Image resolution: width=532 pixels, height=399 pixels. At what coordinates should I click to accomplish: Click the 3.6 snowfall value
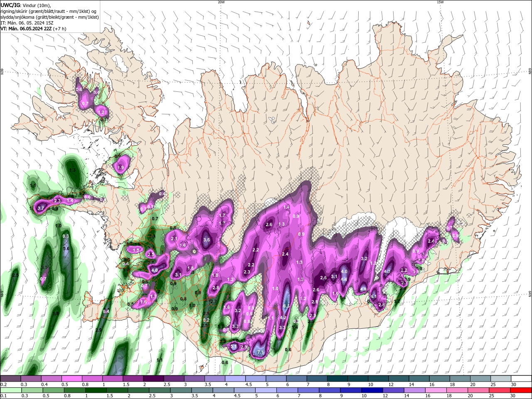tap(206, 240)
